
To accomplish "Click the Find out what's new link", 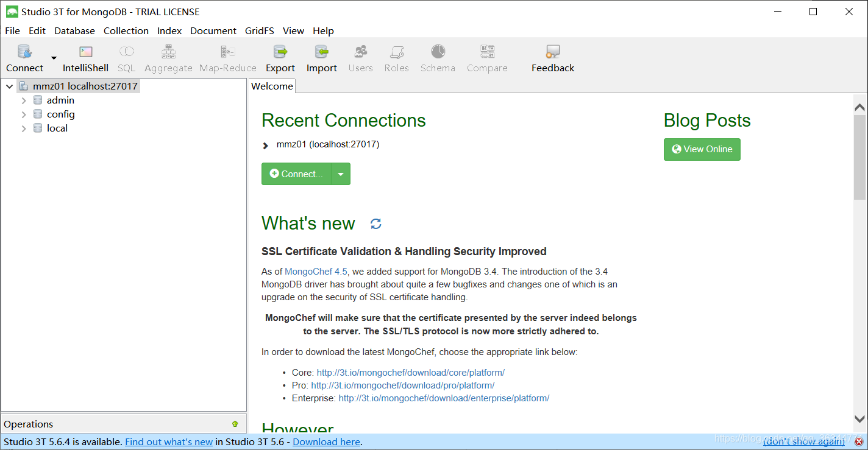I will [169, 442].
